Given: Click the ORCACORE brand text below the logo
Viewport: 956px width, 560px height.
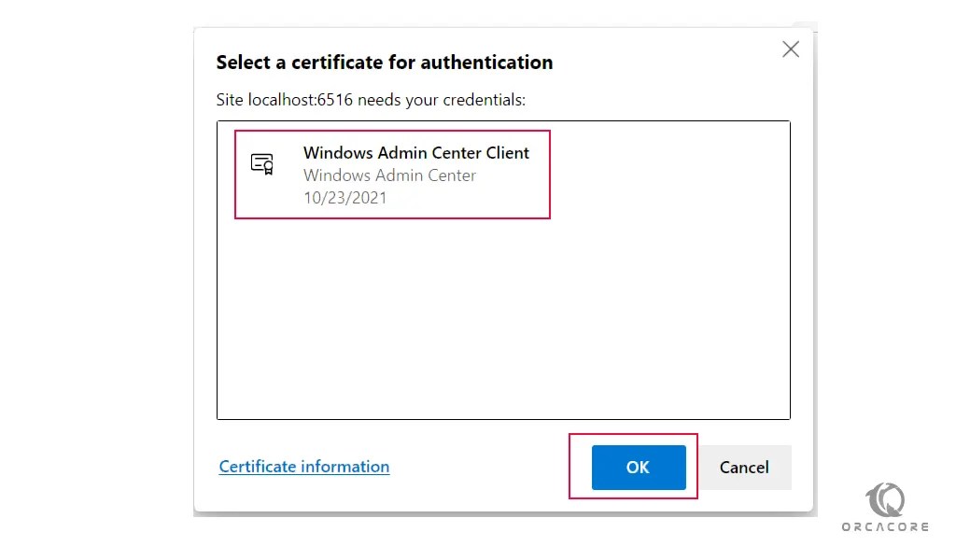Looking at the screenshot, I should (885, 525).
